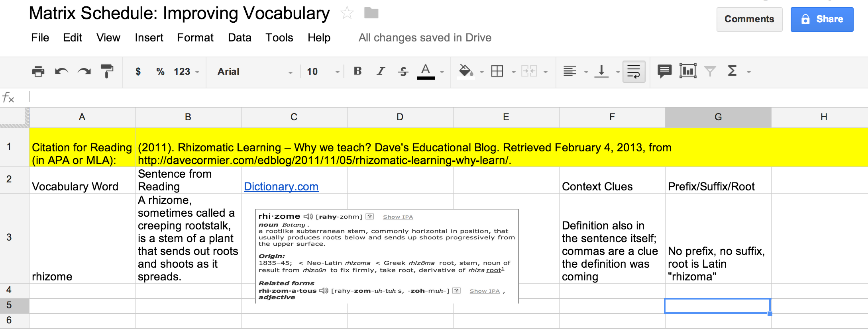Click 'Citation for Reading' cell
868x329 pixels.
82,147
